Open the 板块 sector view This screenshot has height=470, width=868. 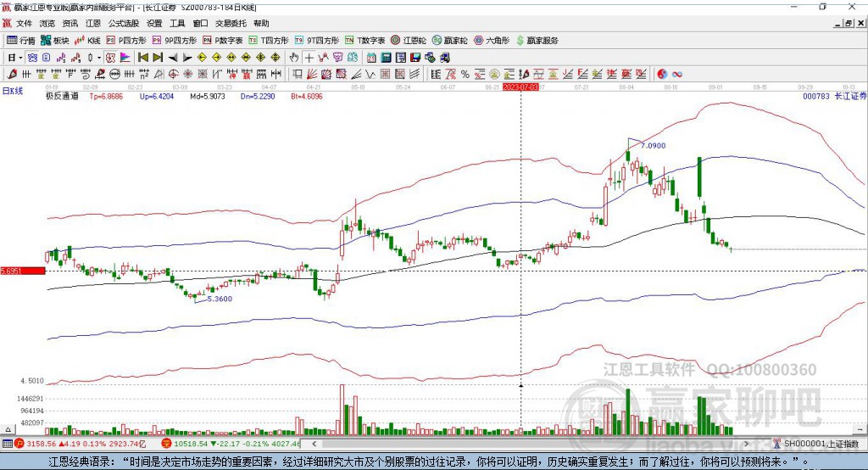pyautogui.click(x=55, y=41)
